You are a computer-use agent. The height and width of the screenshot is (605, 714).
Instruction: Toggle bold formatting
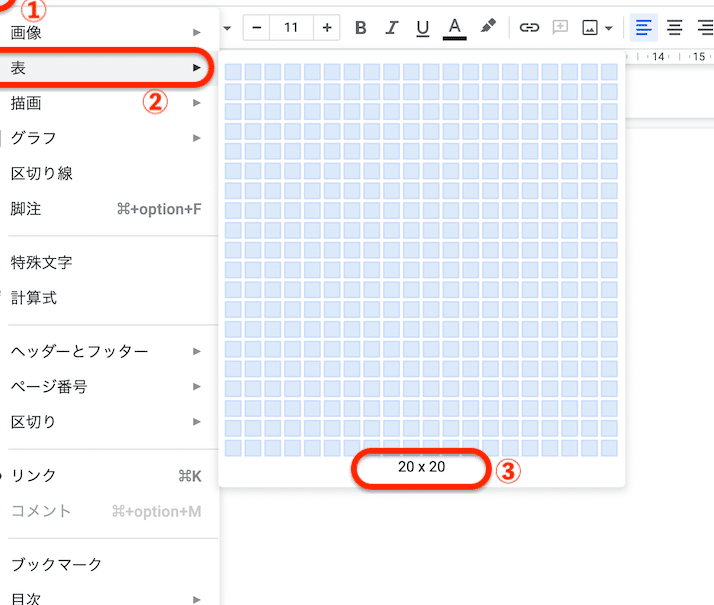361,28
